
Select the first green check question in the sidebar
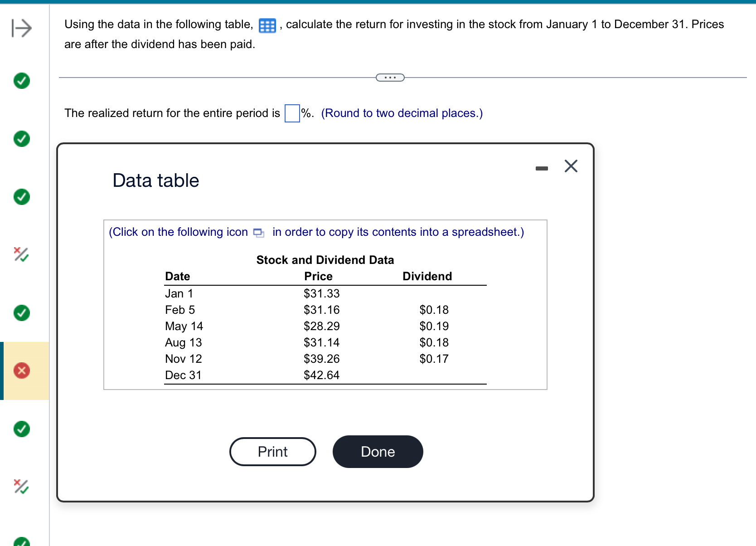(x=22, y=81)
